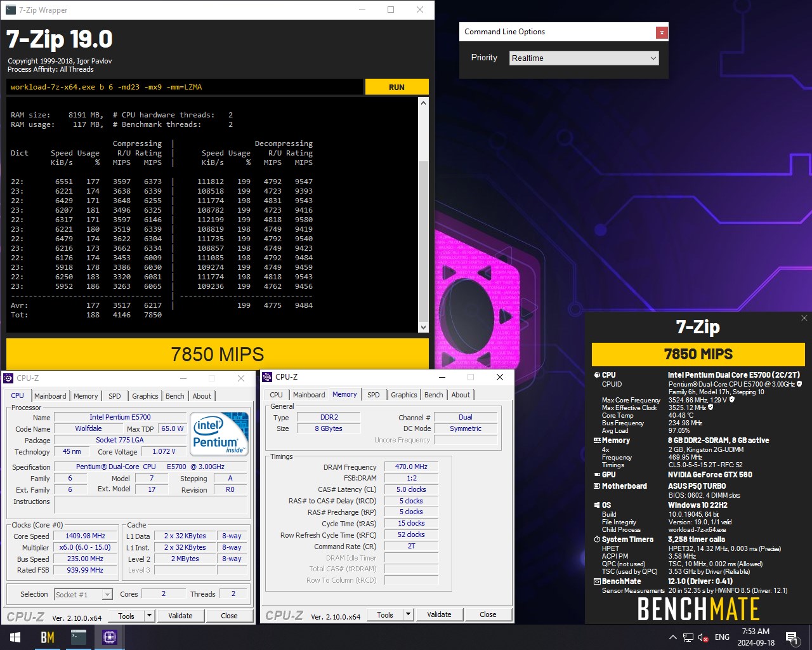Open SPD tab in right CPU-Z window
Screen dimensions: 812x650
click(374, 394)
